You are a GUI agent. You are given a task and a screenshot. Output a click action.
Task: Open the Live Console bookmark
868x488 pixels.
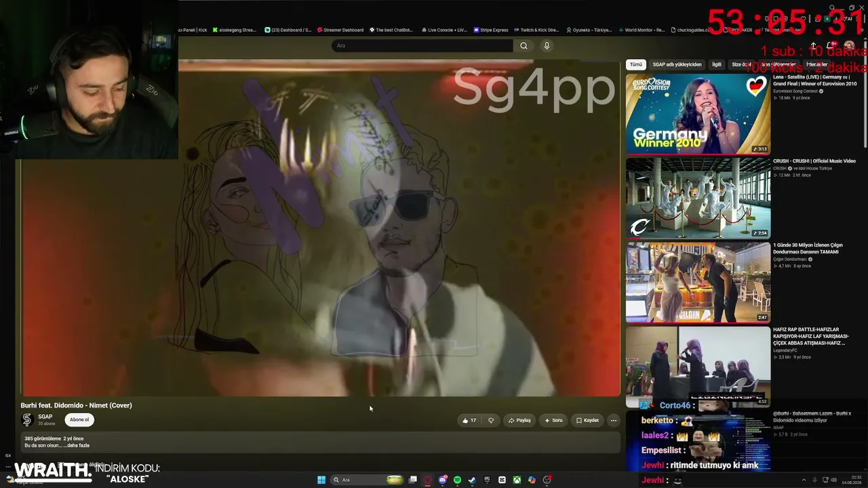[x=444, y=30]
